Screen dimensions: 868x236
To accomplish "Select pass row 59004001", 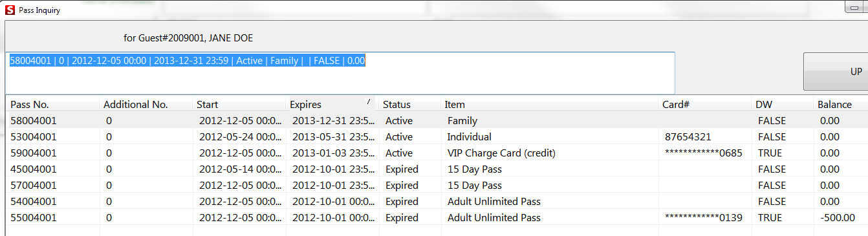I will pos(437,153).
